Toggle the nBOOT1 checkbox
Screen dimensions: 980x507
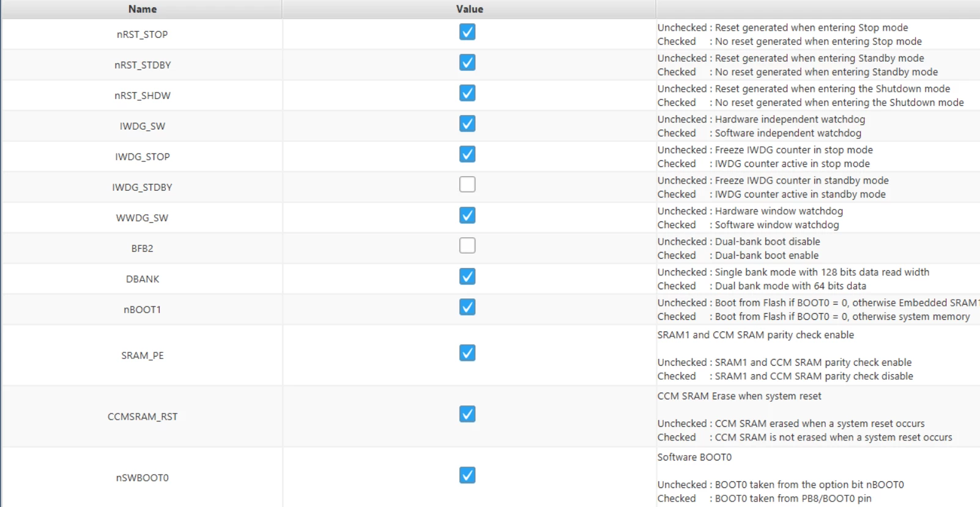[x=467, y=307]
